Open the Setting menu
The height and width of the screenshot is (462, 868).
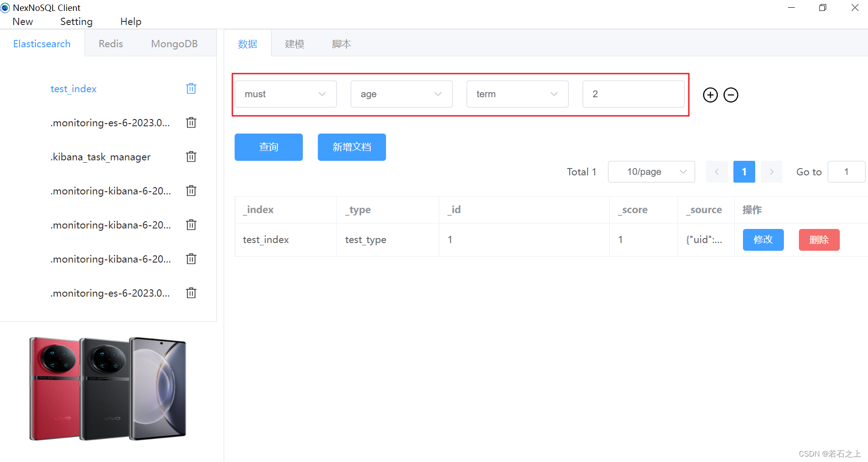pos(76,21)
